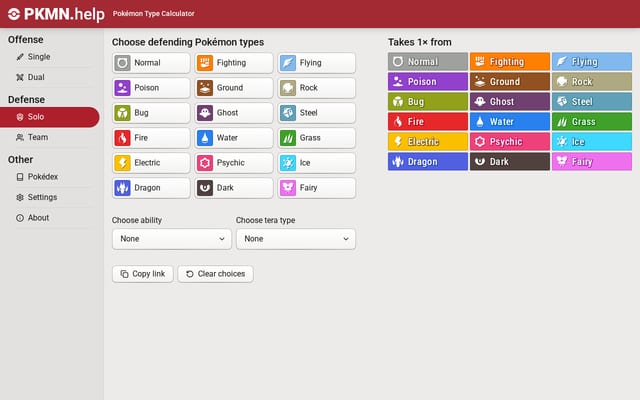Toggle Water as a defending type
Viewport: 640px width, 400px height.
(234, 138)
